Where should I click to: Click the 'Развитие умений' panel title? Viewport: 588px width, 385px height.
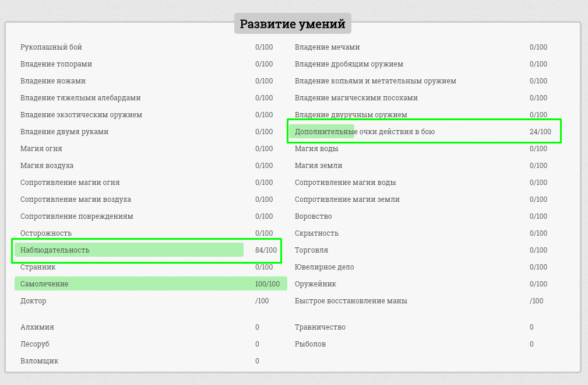[293, 24]
